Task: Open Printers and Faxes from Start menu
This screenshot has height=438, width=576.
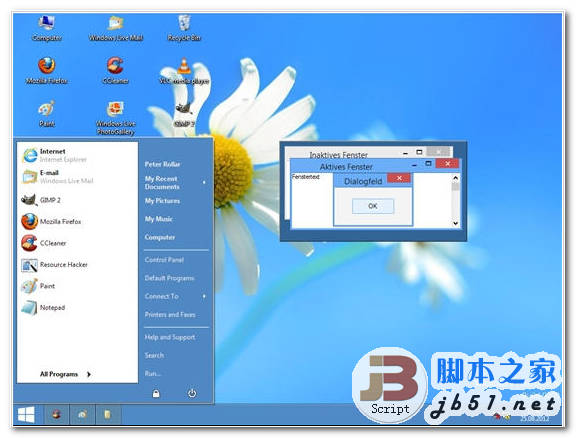Action: (170, 315)
